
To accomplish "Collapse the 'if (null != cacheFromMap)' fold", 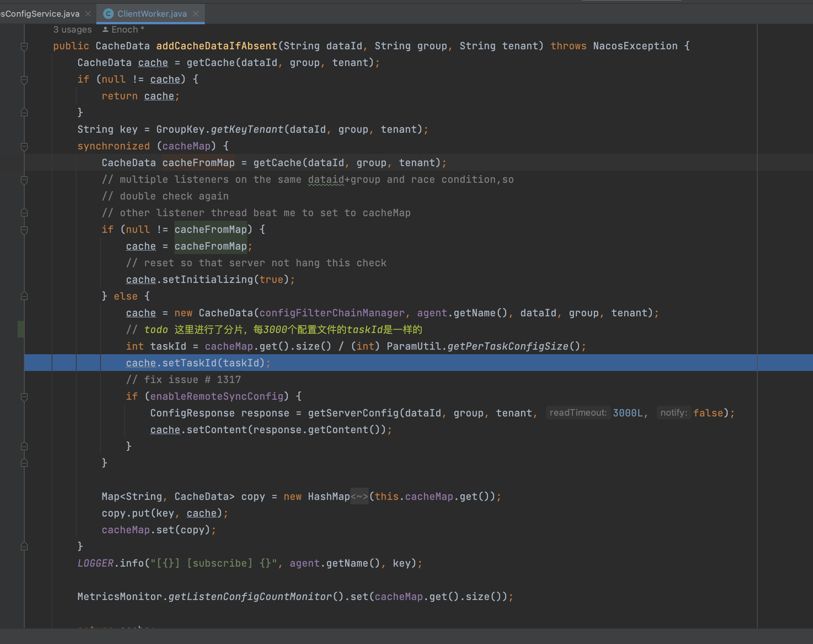I will pos(24,230).
